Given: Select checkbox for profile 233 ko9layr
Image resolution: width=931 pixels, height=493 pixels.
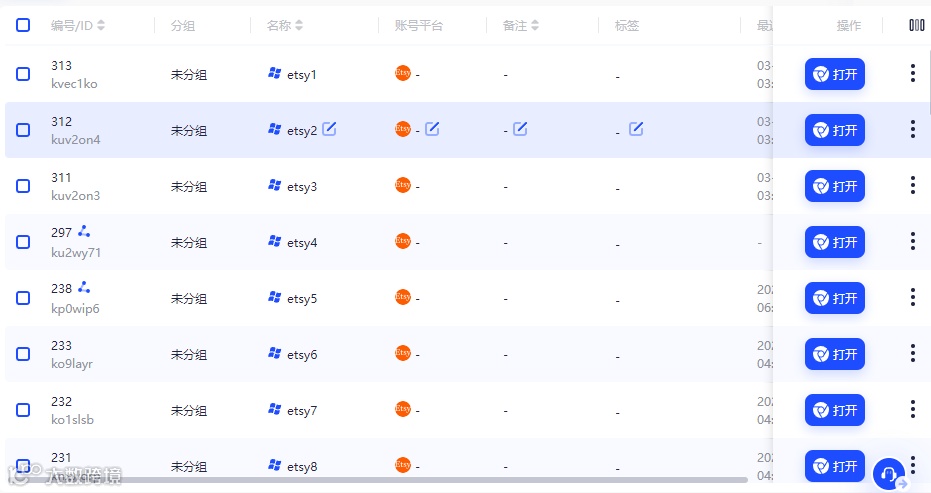Looking at the screenshot, I should 23,354.
